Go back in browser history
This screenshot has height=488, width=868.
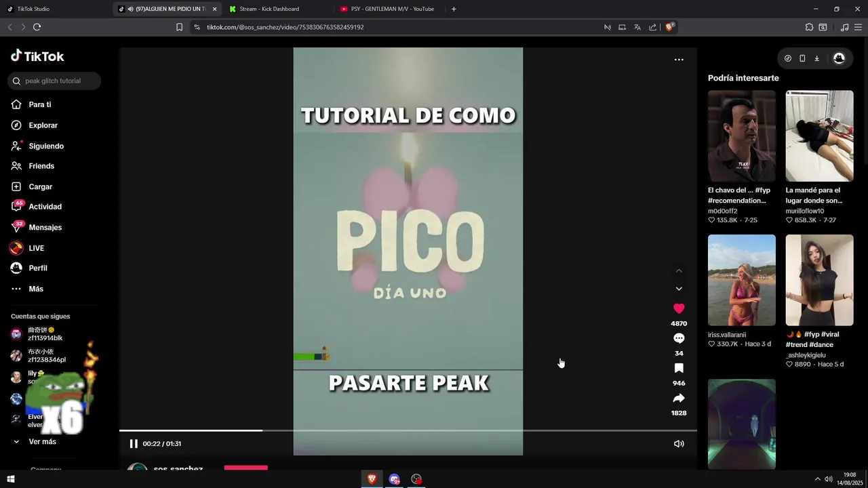(x=9, y=27)
